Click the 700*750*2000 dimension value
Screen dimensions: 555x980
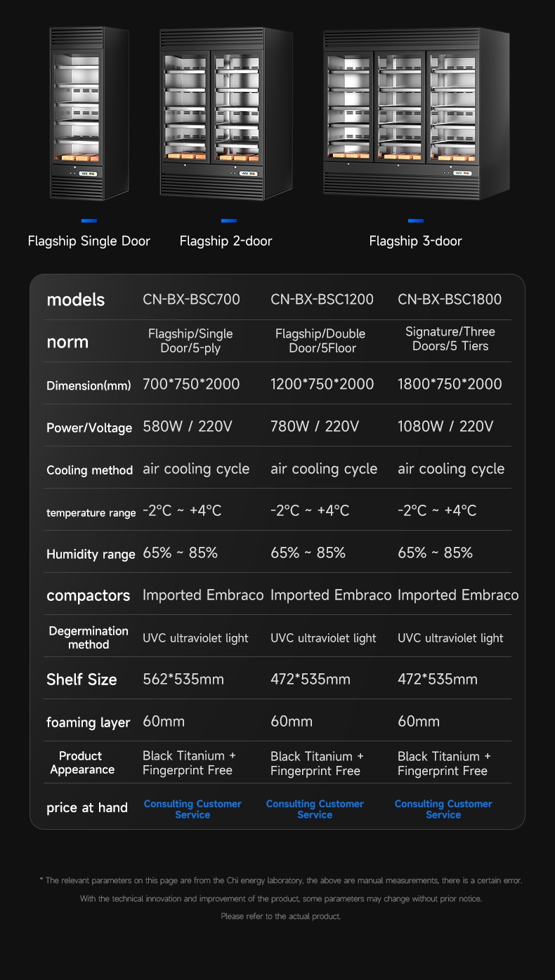coord(191,384)
